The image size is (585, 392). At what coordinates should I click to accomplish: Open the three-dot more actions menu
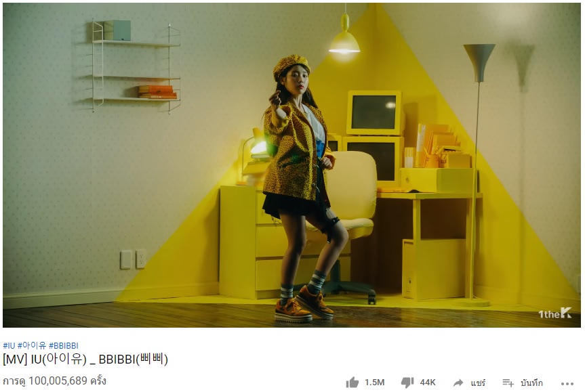(x=567, y=383)
